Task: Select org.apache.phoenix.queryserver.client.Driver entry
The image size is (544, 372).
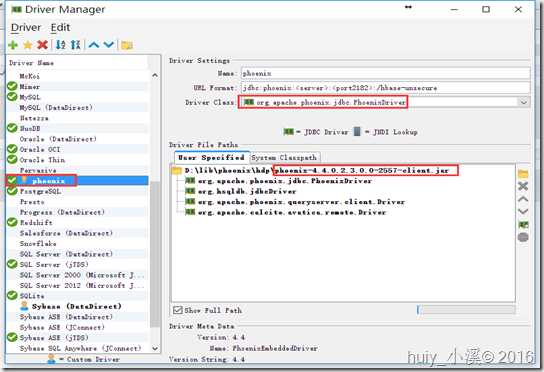Action: (301, 202)
